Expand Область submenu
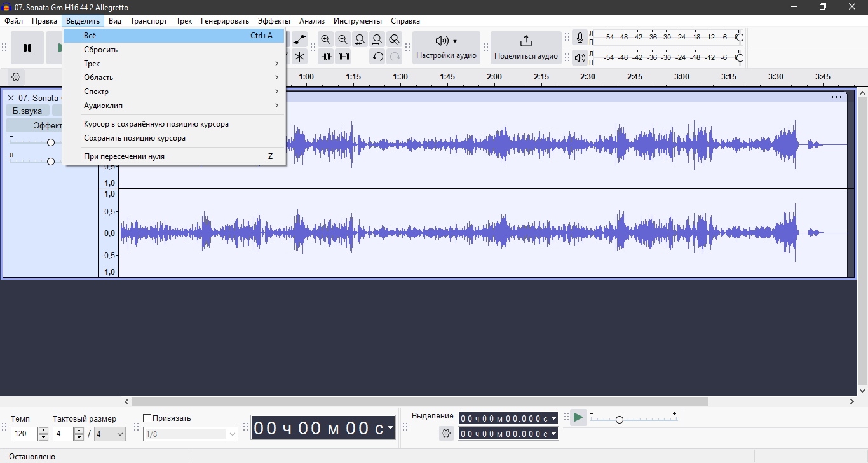This screenshot has height=463, width=868. (x=174, y=78)
